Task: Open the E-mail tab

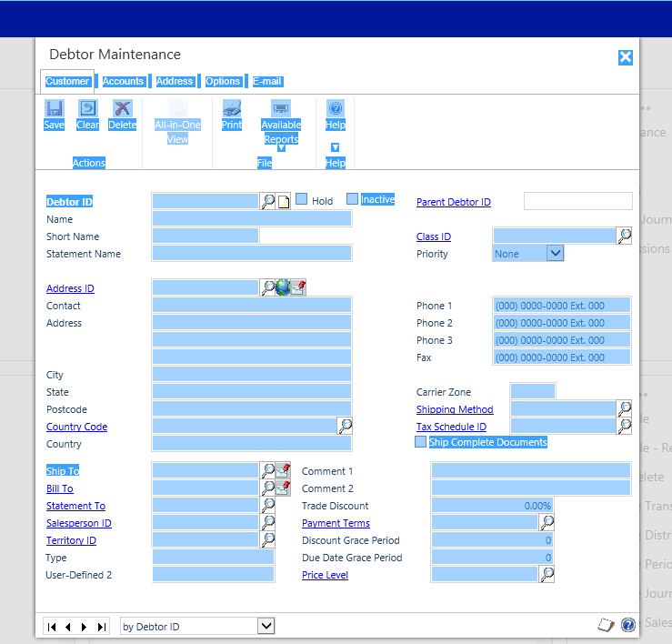Action: [267, 82]
